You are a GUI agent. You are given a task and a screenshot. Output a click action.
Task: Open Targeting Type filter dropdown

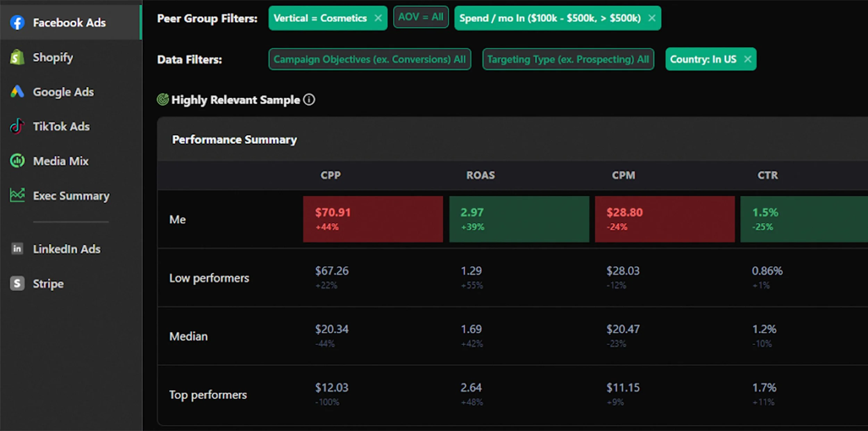(x=568, y=59)
